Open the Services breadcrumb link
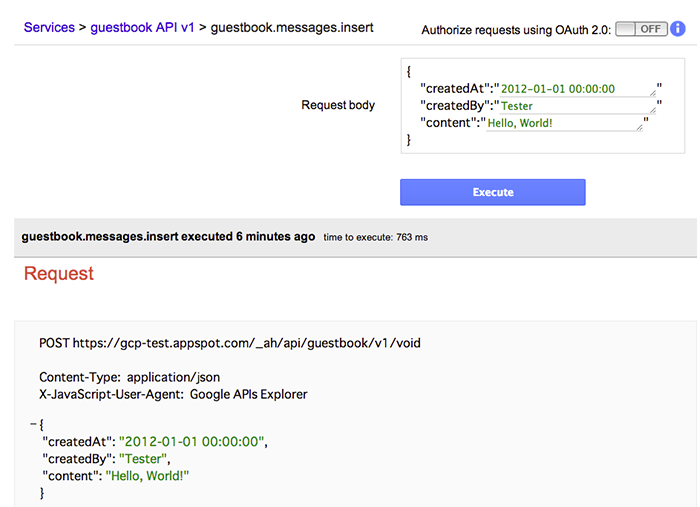The image size is (700, 507). coord(49,27)
